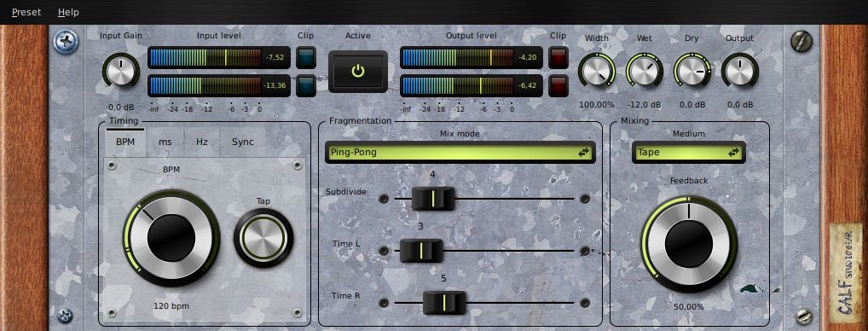The image size is (868, 331).
Task: Click the Time R slider handle
Action: (444, 303)
